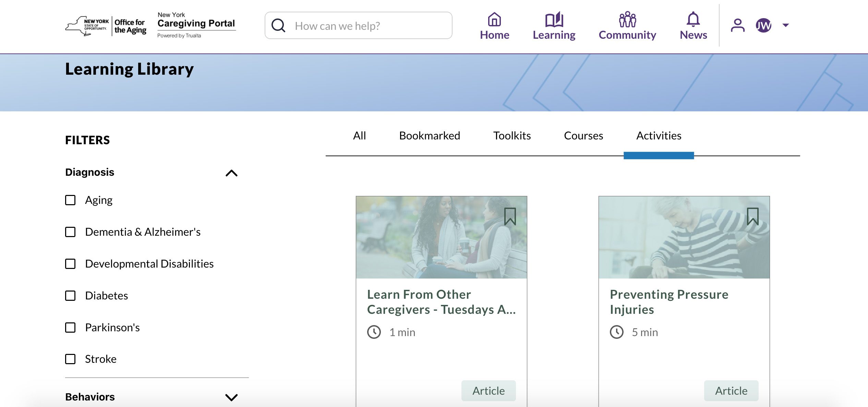The width and height of the screenshot is (868, 407).
Task: Tick the Parkinson's filter checkbox
Action: point(70,328)
